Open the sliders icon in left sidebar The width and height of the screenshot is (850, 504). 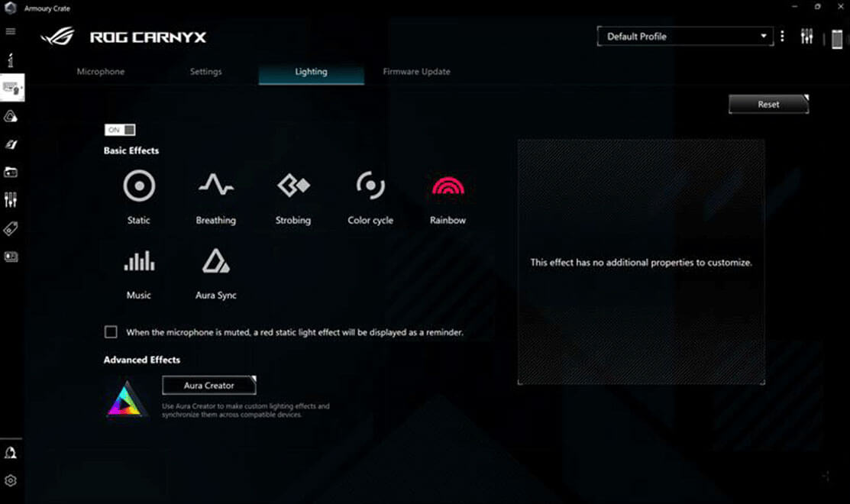point(10,200)
